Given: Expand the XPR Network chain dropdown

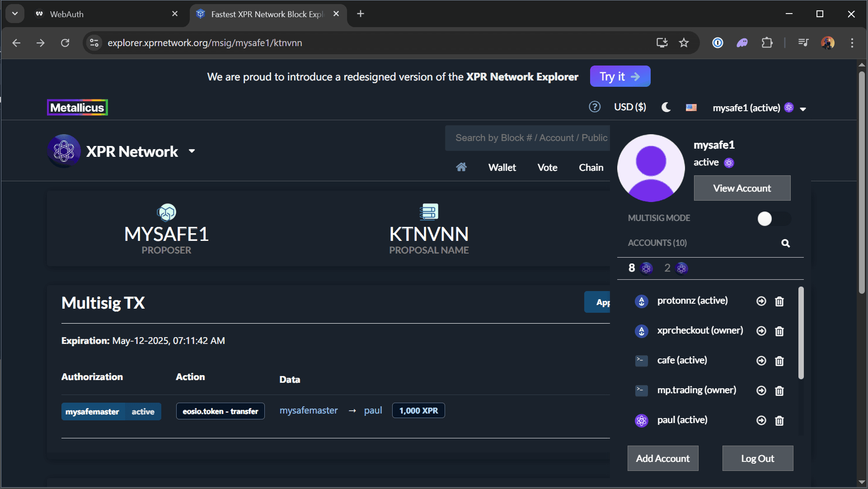Looking at the screenshot, I should click(192, 151).
